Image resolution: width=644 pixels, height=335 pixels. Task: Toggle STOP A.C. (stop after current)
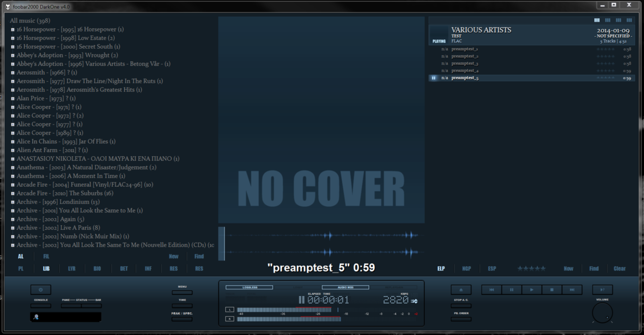(x=461, y=306)
